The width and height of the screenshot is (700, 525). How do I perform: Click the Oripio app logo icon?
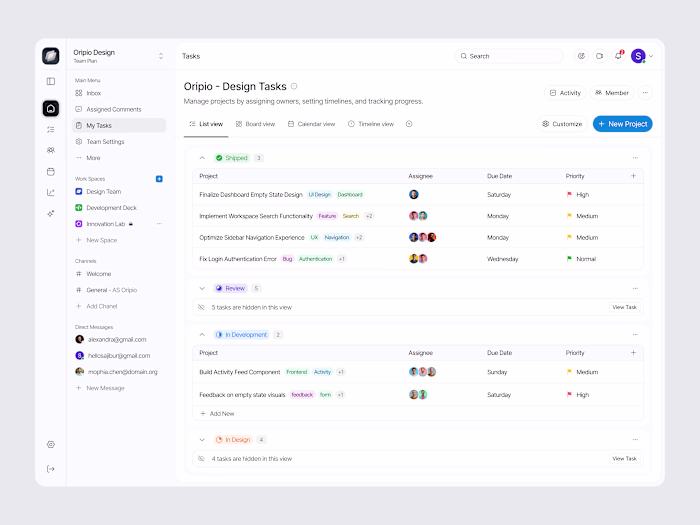[x=50, y=56]
